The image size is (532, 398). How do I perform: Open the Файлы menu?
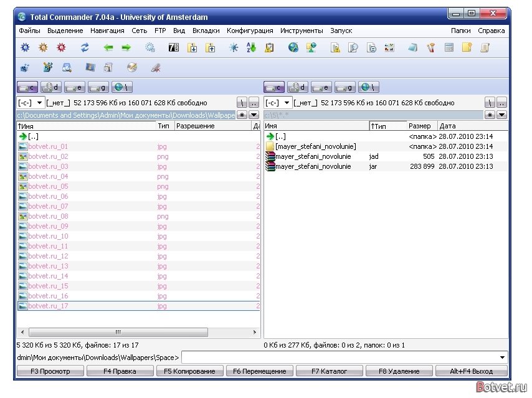(x=29, y=31)
